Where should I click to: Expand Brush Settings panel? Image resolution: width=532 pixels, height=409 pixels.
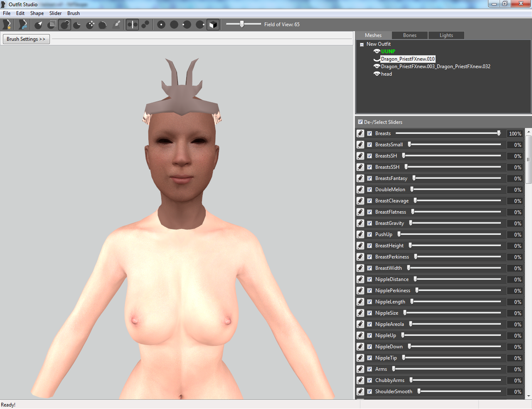(x=26, y=39)
